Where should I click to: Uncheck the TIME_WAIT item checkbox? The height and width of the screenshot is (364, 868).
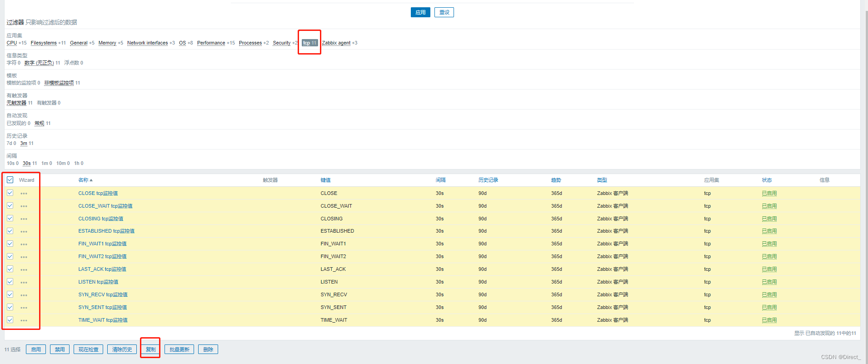10,320
